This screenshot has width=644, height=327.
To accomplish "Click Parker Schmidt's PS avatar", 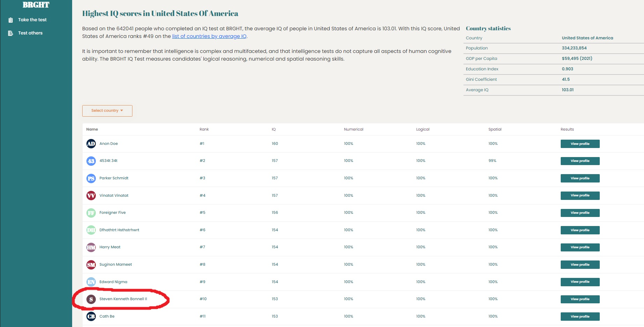I will tap(91, 178).
